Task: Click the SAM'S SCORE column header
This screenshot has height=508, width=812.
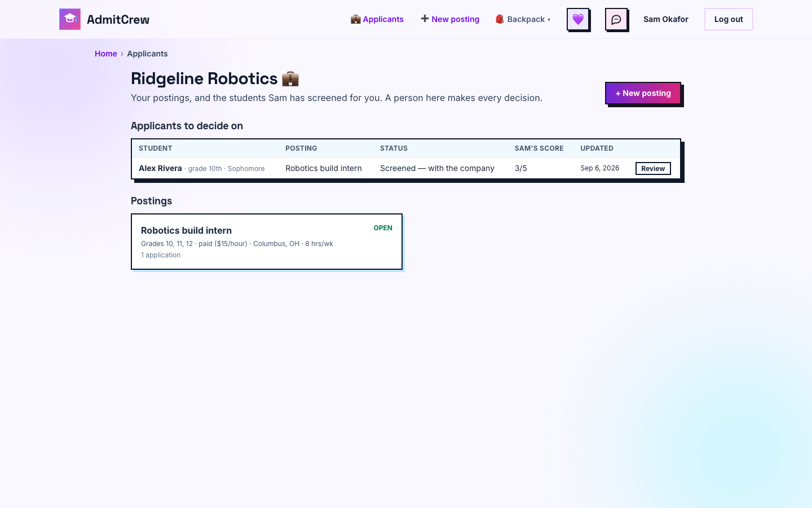Action: tap(539, 148)
